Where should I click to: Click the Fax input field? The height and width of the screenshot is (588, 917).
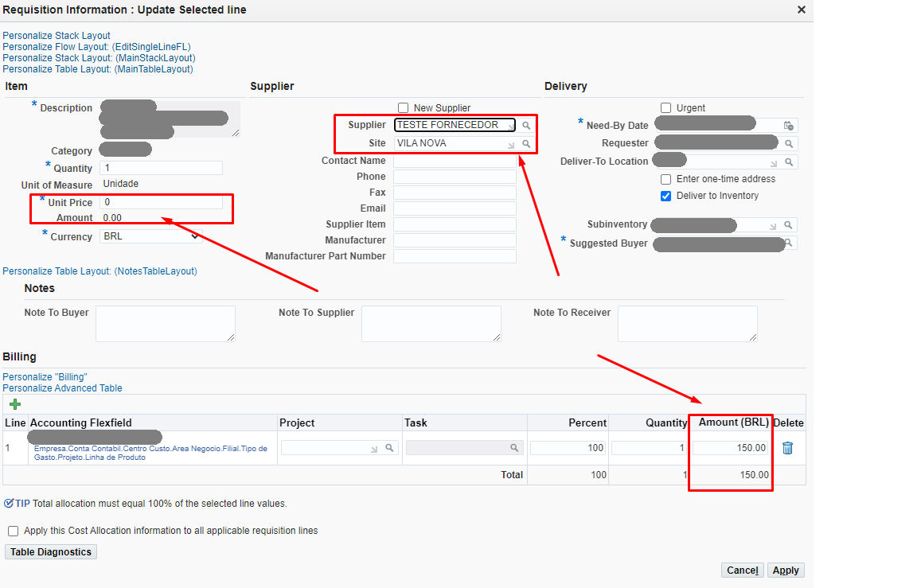(x=455, y=193)
